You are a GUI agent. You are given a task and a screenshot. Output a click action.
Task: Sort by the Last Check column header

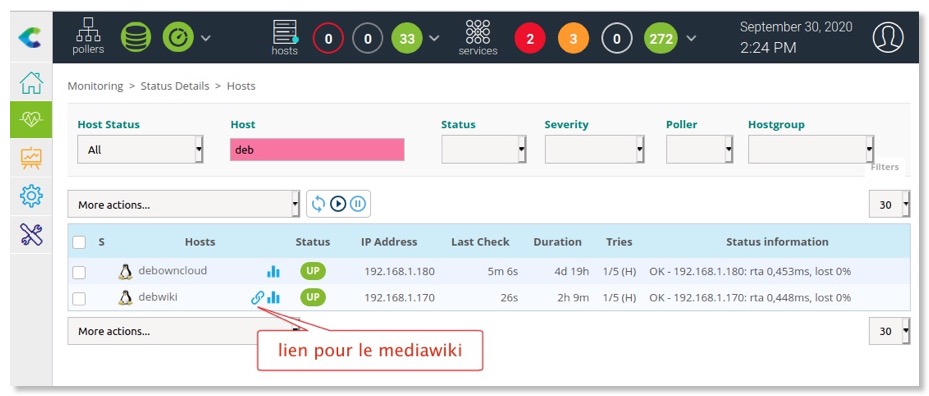(x=480, y=242)
